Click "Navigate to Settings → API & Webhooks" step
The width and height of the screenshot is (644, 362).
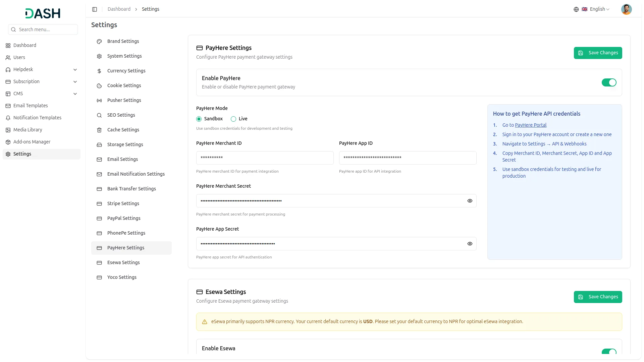pyautogui.click(x=544, y=144)
